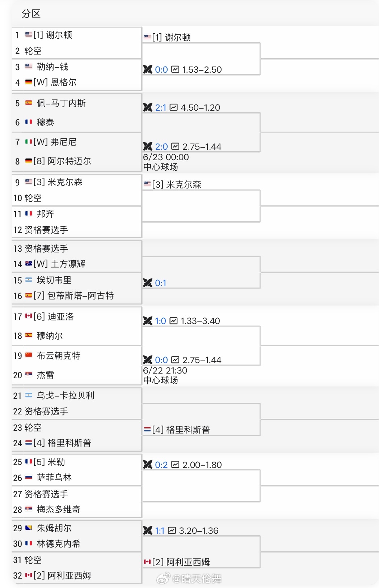Viewport: 379px width, 588px height.
Task: Click 2.75–1.44 odds for 6/22 21:30 match
Action: (202, 360)
